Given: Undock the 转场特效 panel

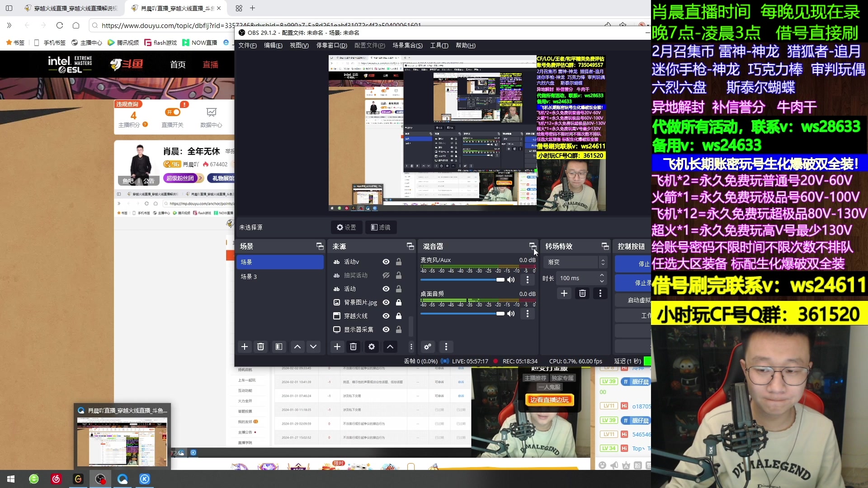Looking at the screenshot, I should [605, 246].
